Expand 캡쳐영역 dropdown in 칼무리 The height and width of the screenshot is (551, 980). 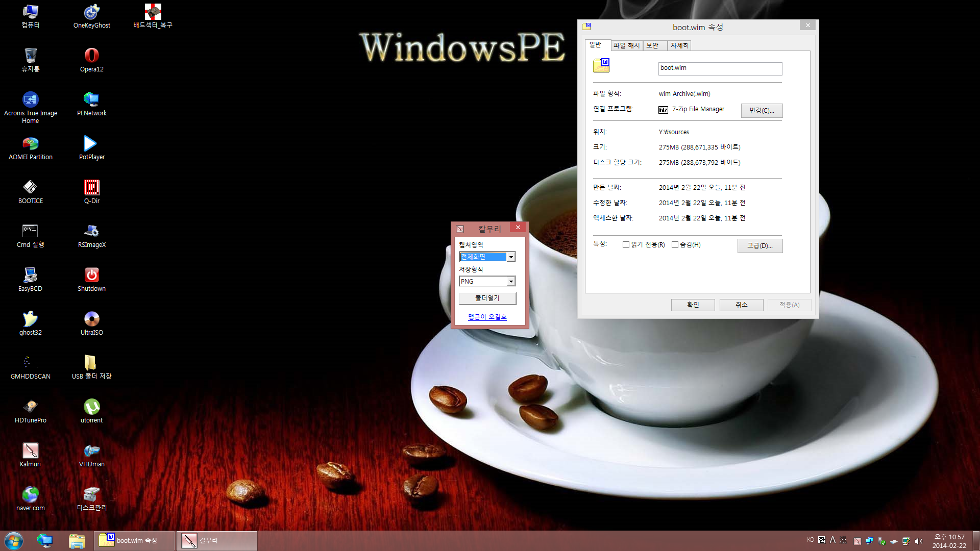[510, 257]
